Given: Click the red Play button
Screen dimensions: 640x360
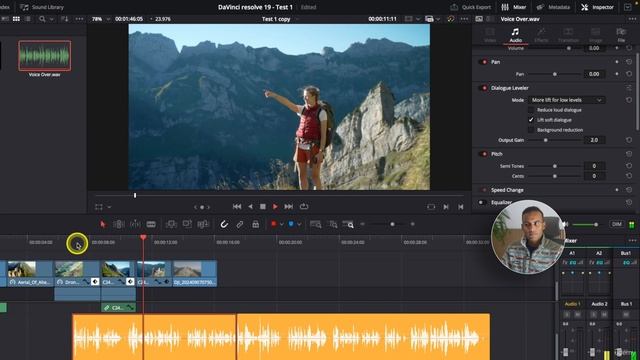Looking at the screenshot, I should click(275, 207).
